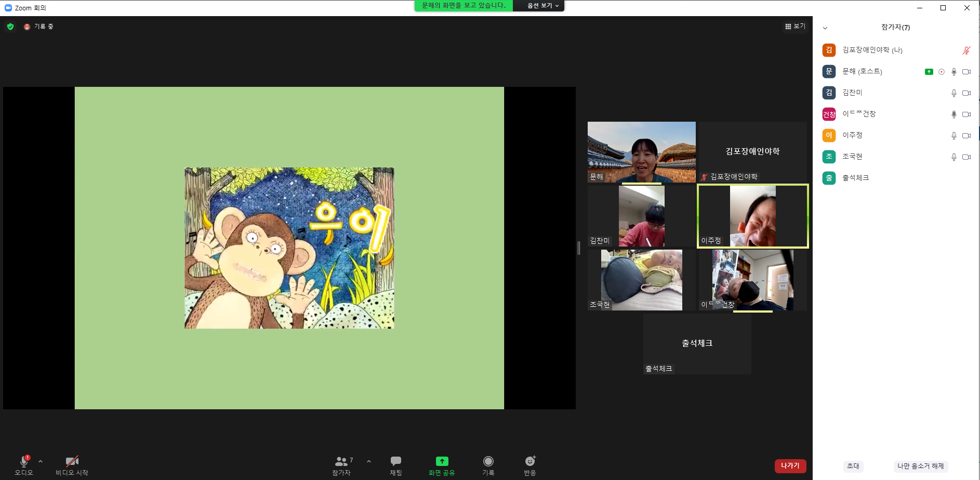The width and height of the screenshot is (980, 480).
Task: Click the green 화면 공유 share icon
Action: pyautogui.click(x=442, y=461)
